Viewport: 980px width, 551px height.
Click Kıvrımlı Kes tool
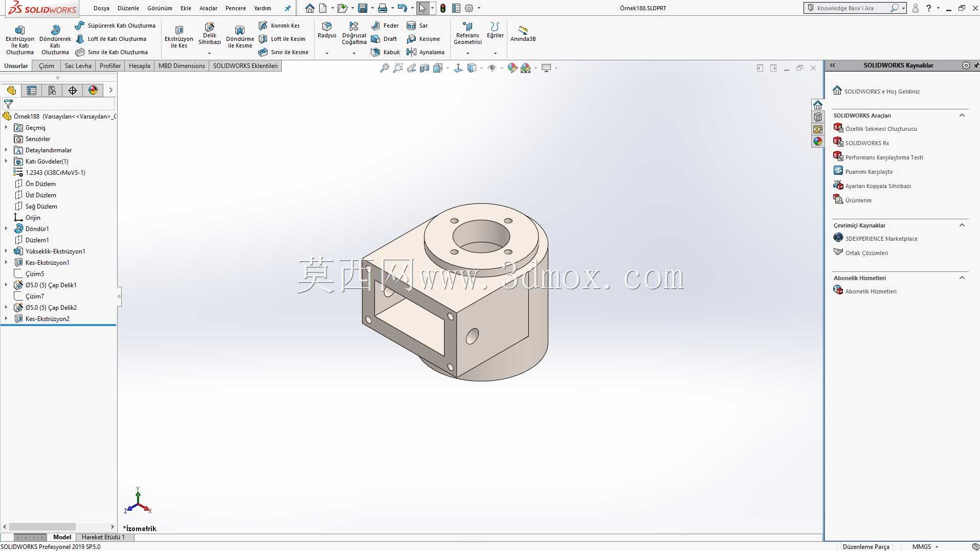tap(279, 26)
